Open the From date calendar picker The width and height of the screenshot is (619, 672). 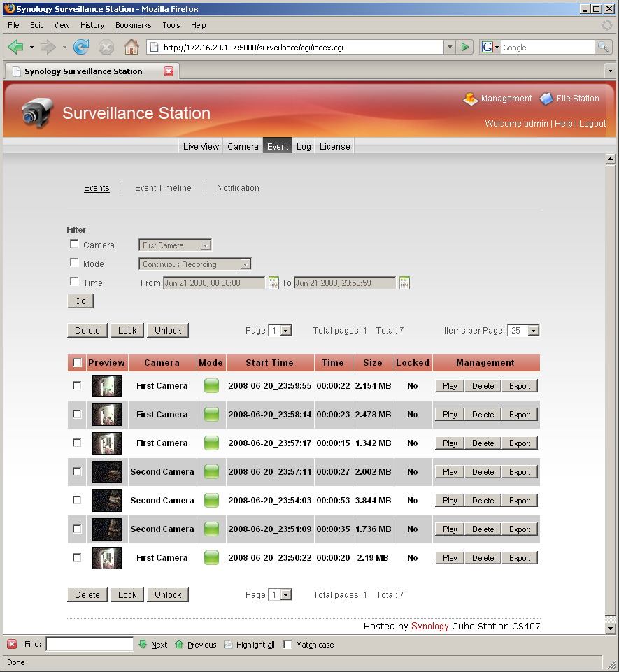(x=273, y=283)
